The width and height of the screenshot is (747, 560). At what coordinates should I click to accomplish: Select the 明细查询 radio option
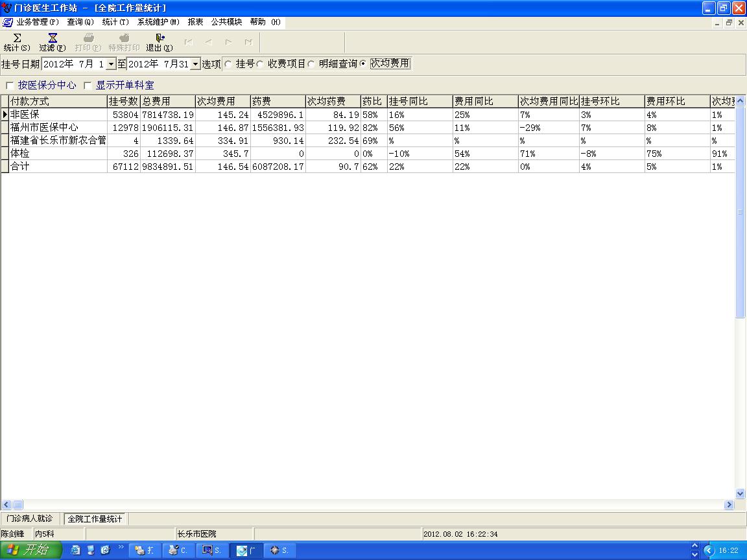pyautogui.click(x=311, y=64)
